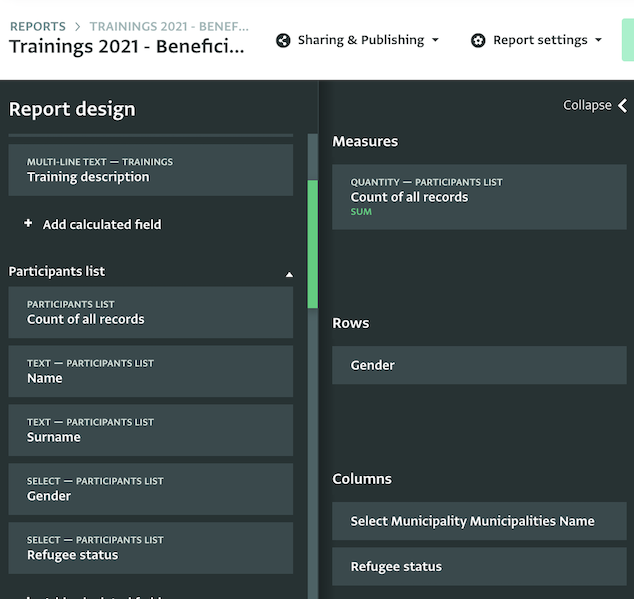Select the Gender field in Participants list
This screenshot has width=634, height=599.
[151, 489]
